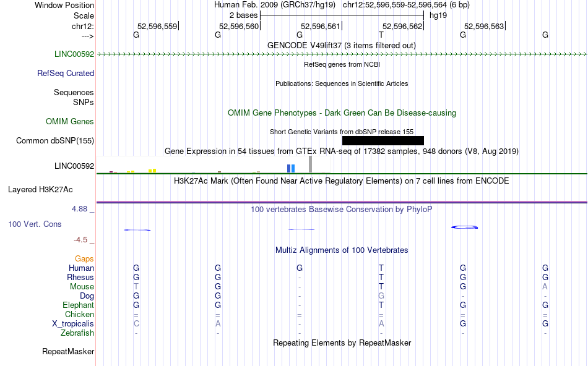This screenshot has width=588, height=366.
Task: Click the C base in X_tropicalis row
Action: pos(136,324)
